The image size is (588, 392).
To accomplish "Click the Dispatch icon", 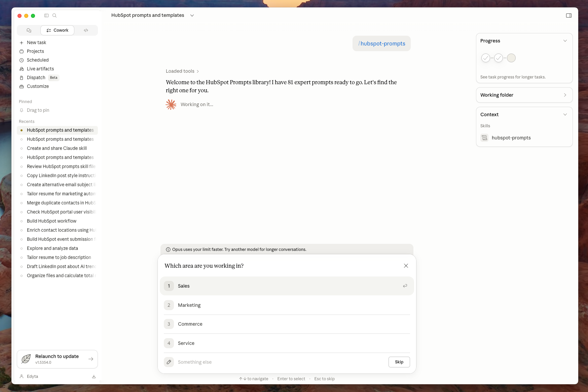I will click(22, 77).
